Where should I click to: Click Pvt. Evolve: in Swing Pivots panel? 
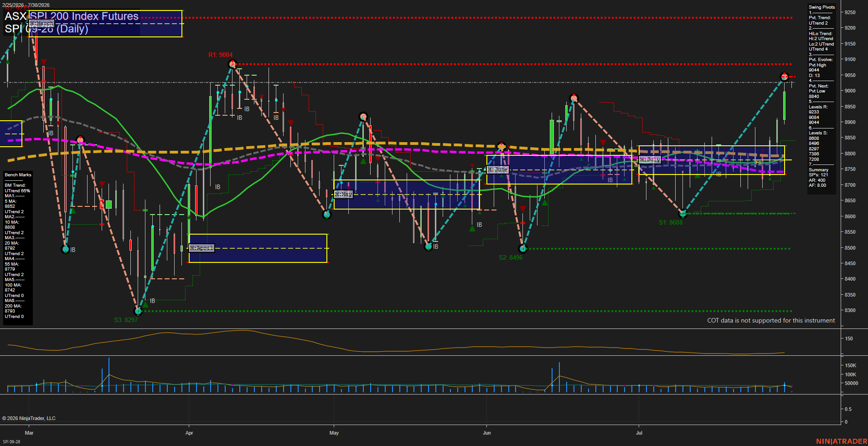coord(821,60)
